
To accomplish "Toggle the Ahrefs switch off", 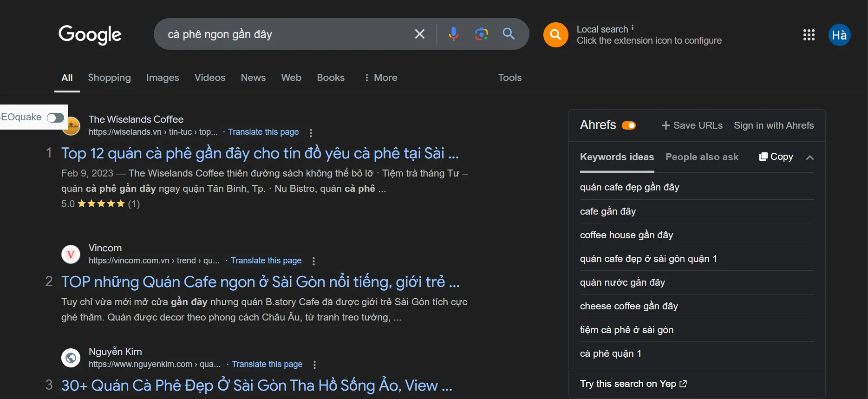I will [629, 125].
